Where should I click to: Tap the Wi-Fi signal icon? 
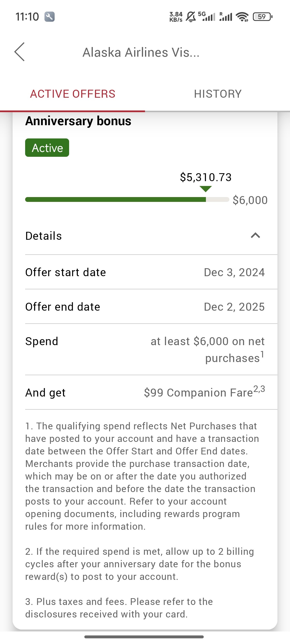(x=242, y=17)
